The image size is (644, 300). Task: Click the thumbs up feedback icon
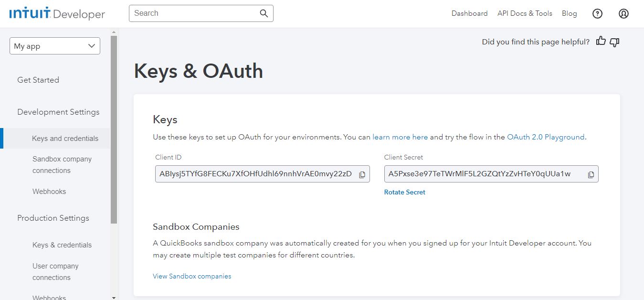coord(601,42)
